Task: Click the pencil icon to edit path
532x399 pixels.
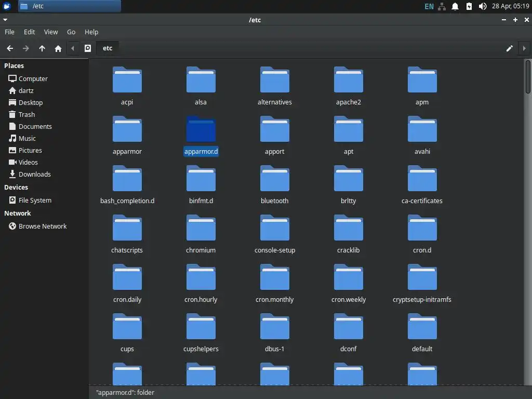Action: pos(509,48)
